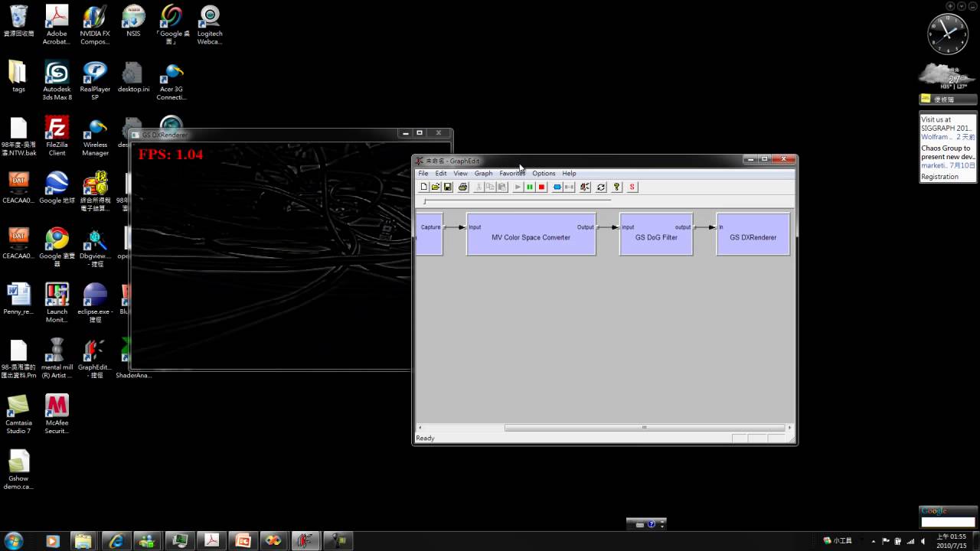The height and width of the screenshot is (551, 980).
Task: Open the View menu in GraphEdit
Action: tap(460, 174)
